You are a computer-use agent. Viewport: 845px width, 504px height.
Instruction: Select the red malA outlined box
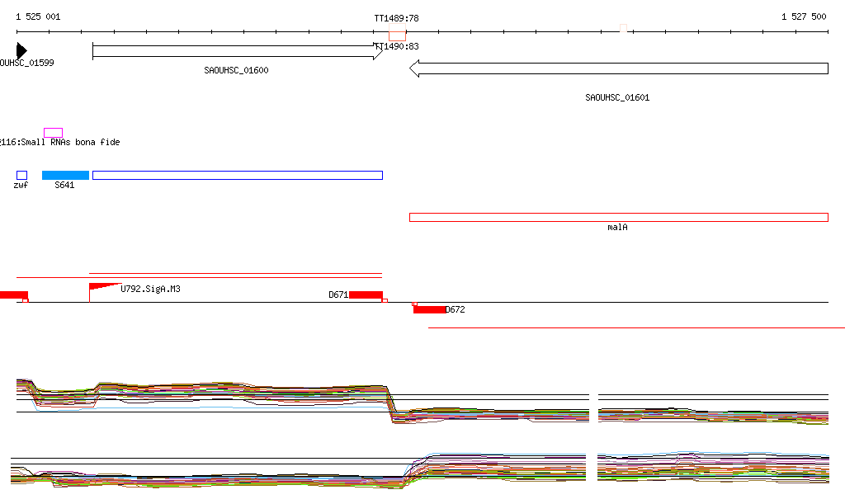[x=619, y=218]
